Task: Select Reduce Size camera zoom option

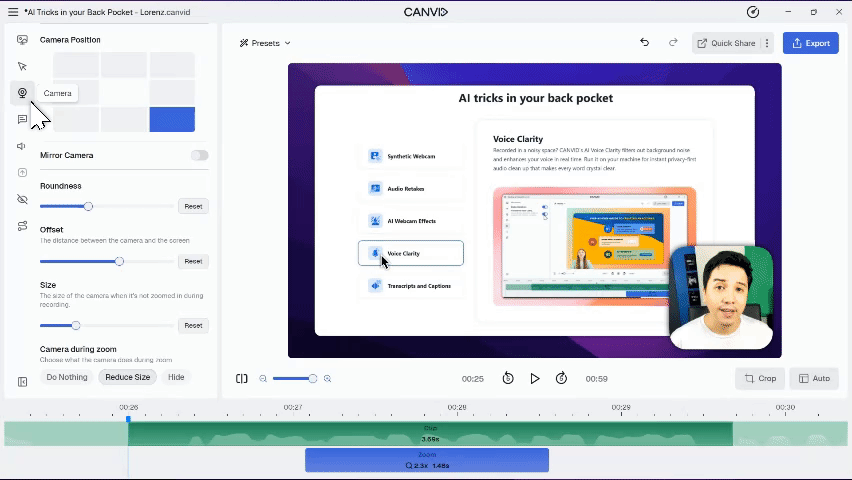Action: click(x=128, y=377)
